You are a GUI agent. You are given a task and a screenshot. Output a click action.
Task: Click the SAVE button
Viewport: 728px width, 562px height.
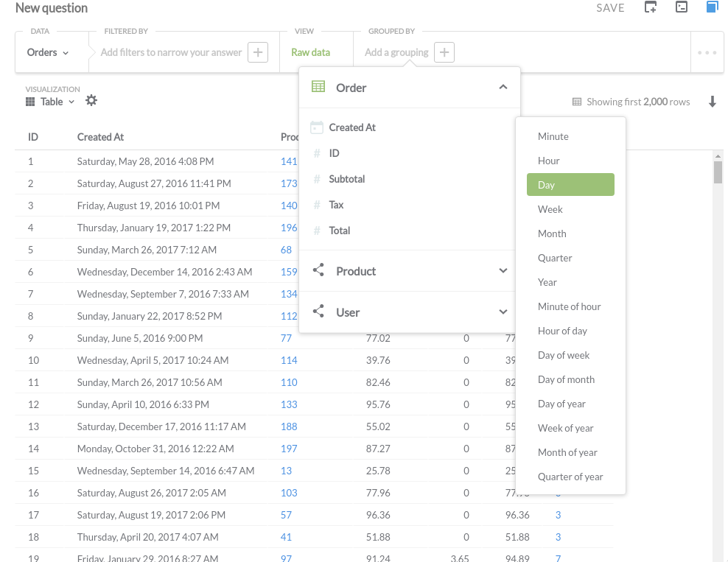tap(610, 8)
